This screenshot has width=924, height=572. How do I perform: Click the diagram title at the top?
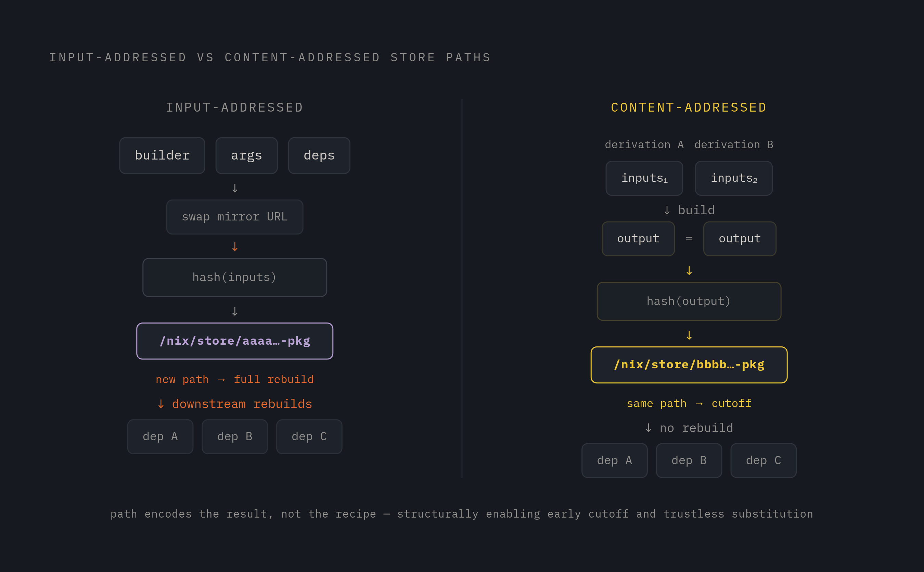click(270, 58)
